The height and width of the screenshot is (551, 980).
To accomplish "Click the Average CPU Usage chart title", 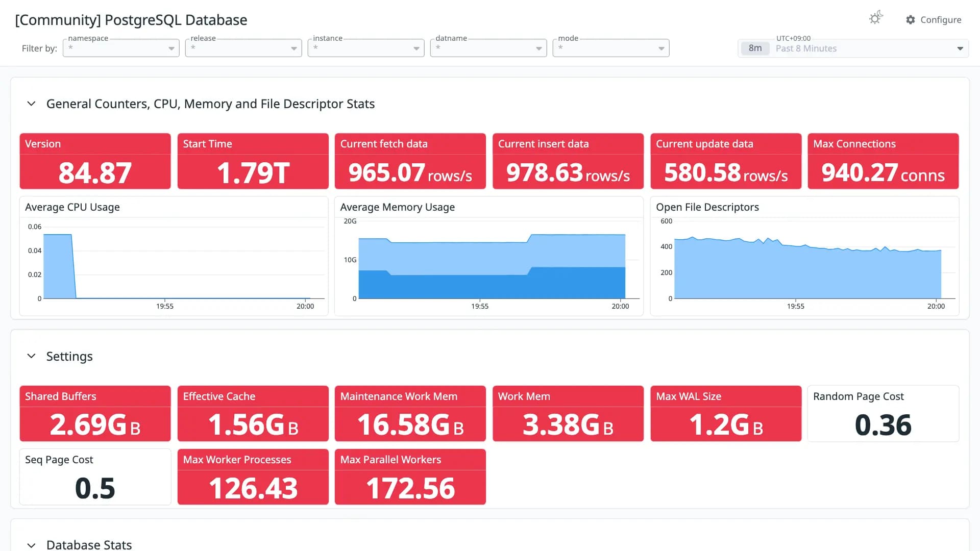I will 72,207.
